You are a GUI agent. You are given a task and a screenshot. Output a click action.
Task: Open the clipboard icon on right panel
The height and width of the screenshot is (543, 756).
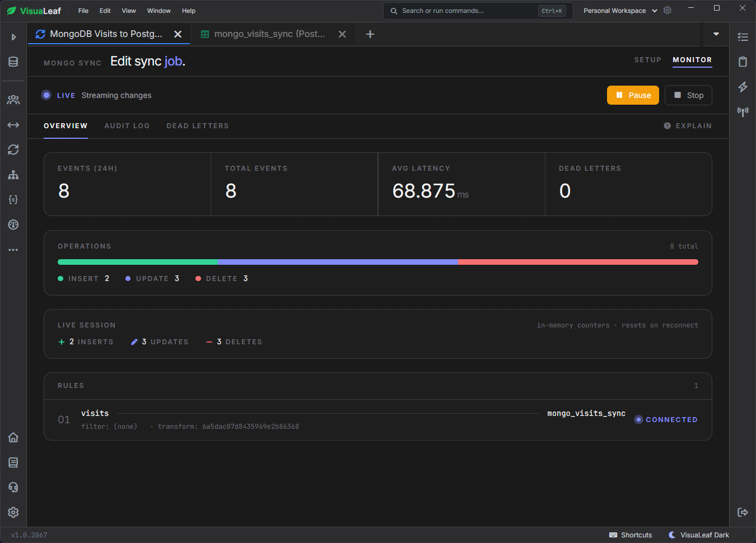(x=743, y=62)
